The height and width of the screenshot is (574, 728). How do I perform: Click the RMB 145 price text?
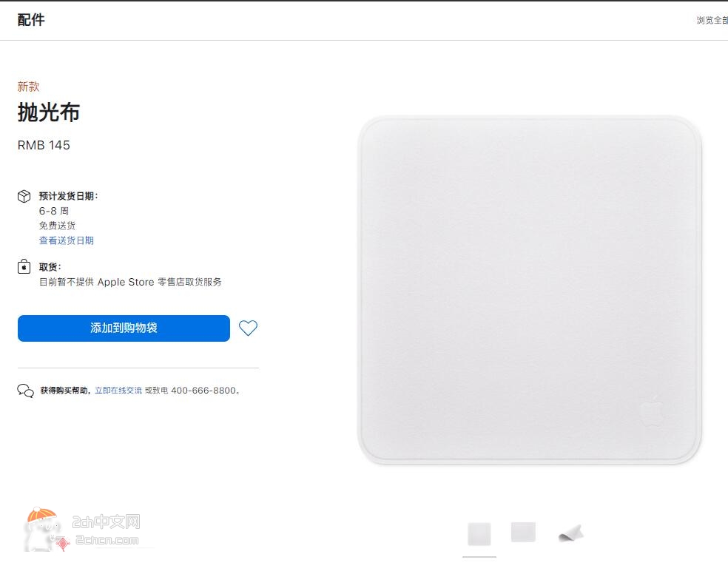44,145
